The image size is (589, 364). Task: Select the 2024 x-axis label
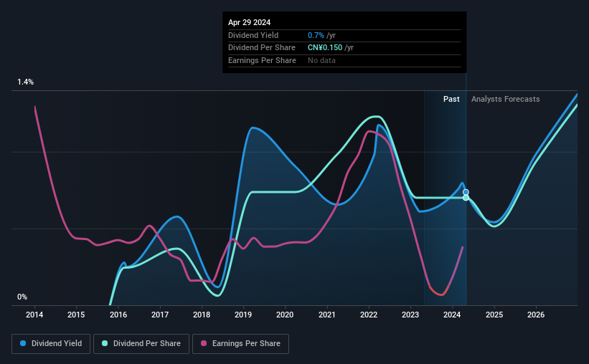click(x=452, y=315)
